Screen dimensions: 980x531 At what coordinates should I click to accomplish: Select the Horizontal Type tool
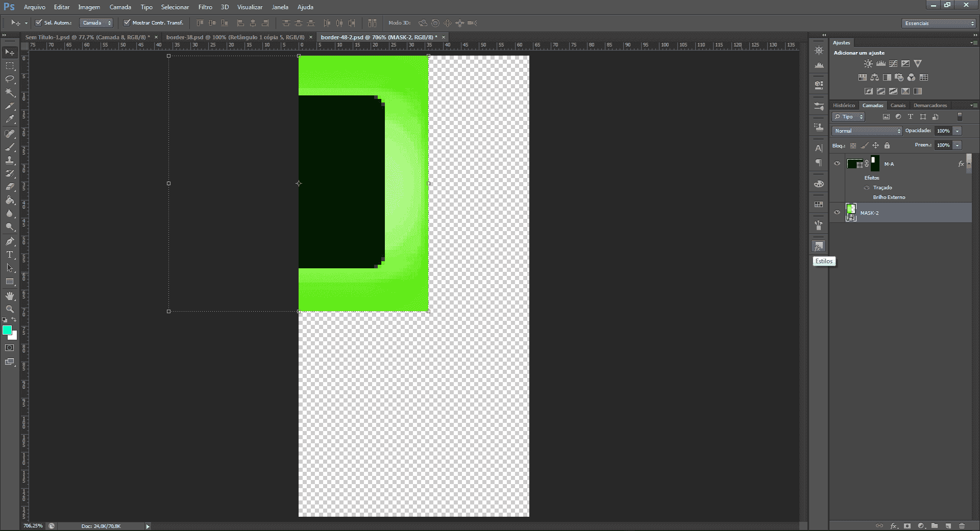[10, 254]
